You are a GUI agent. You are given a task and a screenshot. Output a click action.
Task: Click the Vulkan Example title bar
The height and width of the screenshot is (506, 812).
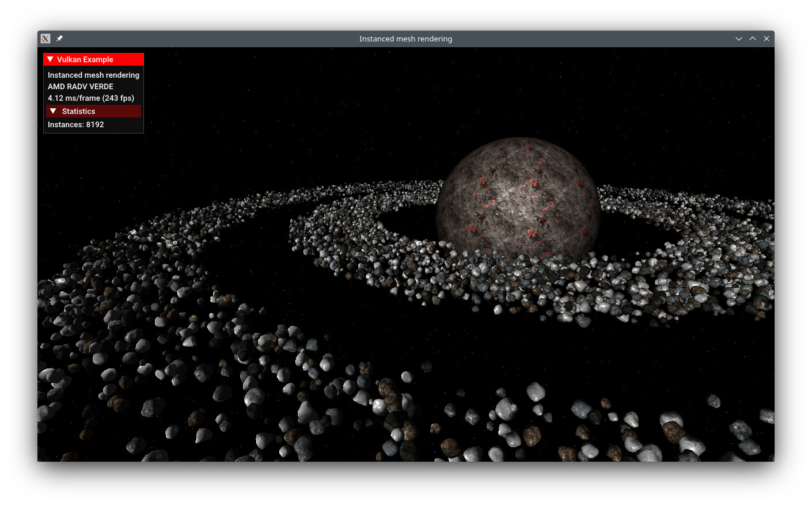(x=93, y=59)
